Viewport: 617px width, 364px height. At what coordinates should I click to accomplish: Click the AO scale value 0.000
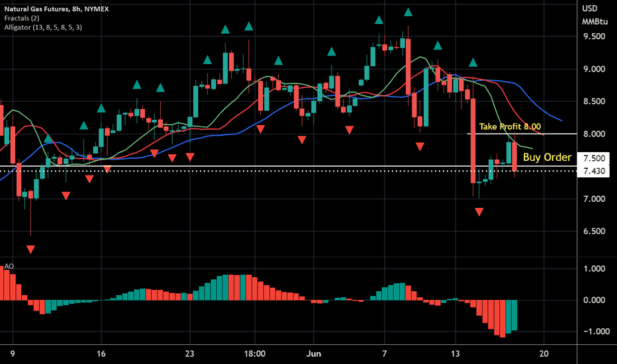(594, 300)
